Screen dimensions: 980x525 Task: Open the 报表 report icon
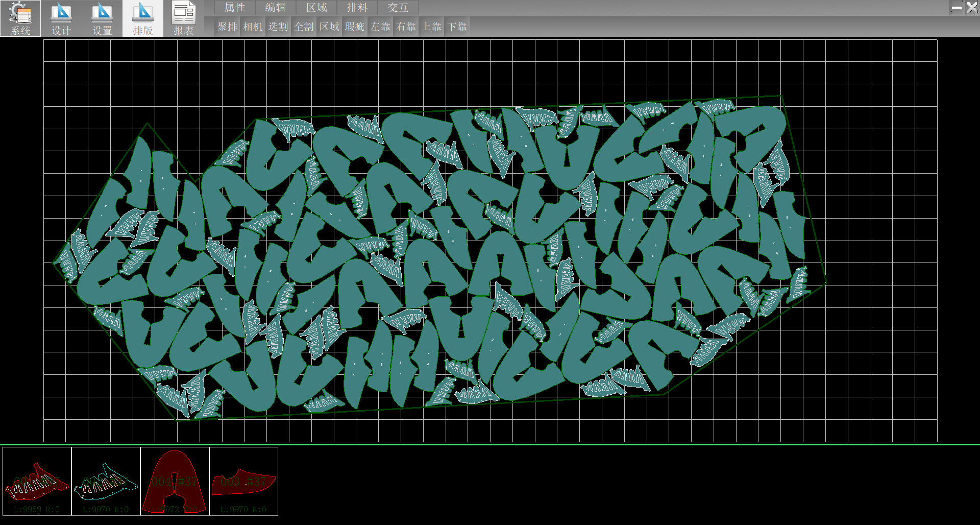[184, 18]
